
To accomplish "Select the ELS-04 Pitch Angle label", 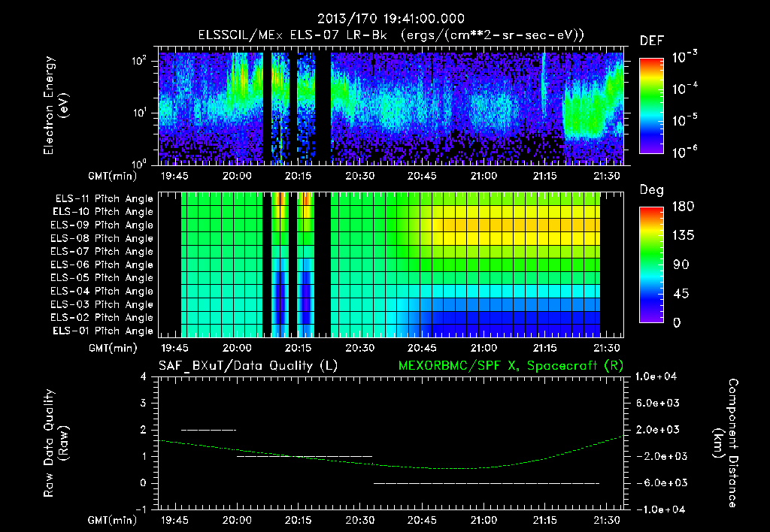I will coord(102,291).
